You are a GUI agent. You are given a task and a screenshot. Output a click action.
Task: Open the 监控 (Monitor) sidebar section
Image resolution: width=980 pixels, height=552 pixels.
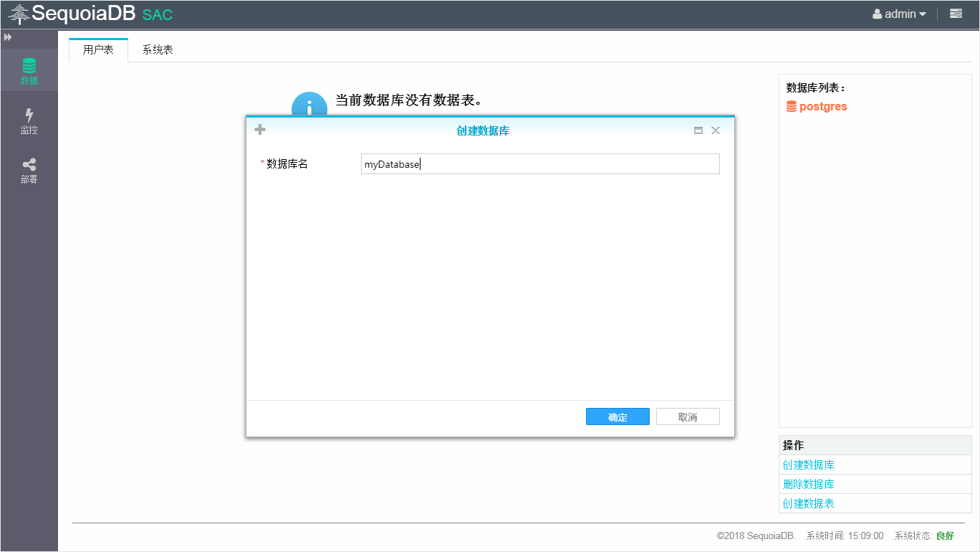[29, 121]
